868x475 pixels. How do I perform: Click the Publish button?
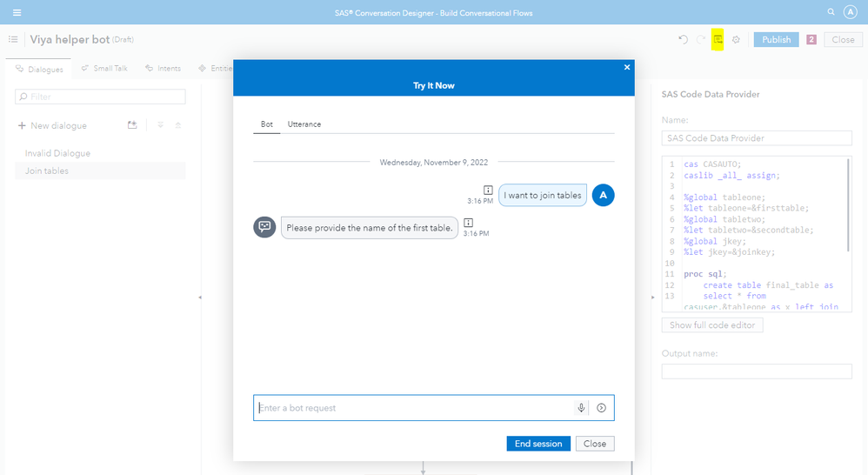tap(776, 39)
